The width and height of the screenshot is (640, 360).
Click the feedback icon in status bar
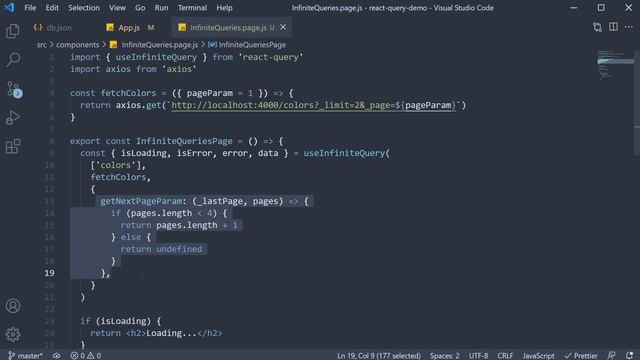pyautogui.click(x=611, y=356)
